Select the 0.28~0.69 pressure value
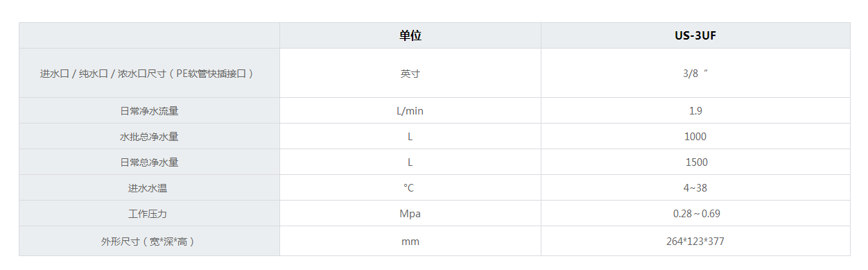The image size is (868, 270). pos(695,213)
